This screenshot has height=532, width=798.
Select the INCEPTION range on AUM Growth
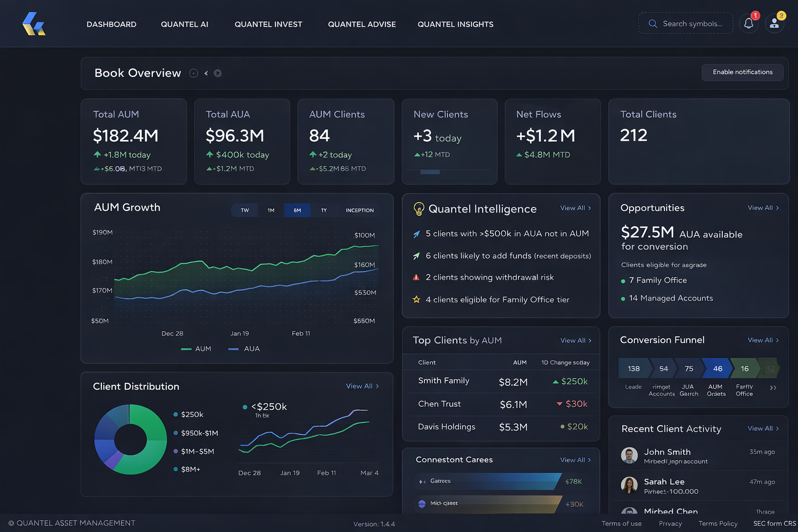[360, 210]
